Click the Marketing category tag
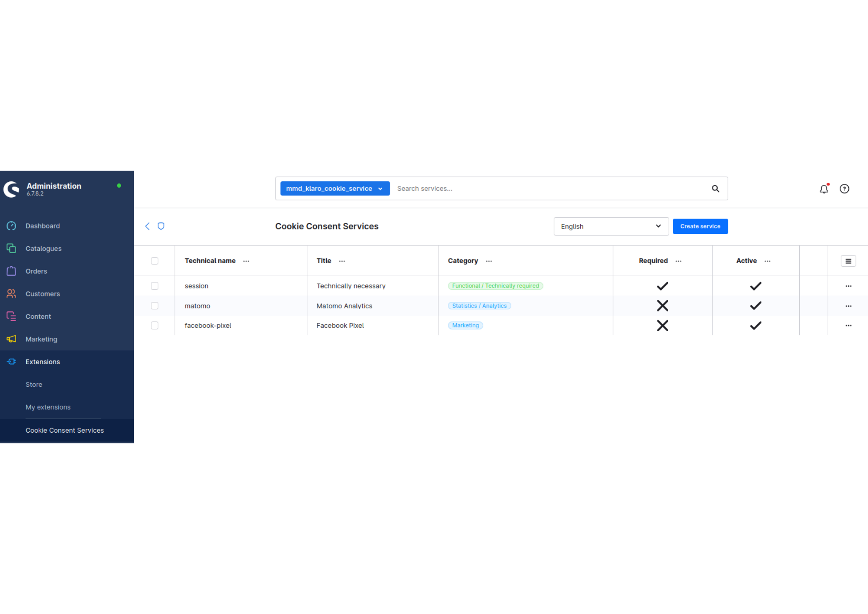868x614 pixels. tap(465, 325)
